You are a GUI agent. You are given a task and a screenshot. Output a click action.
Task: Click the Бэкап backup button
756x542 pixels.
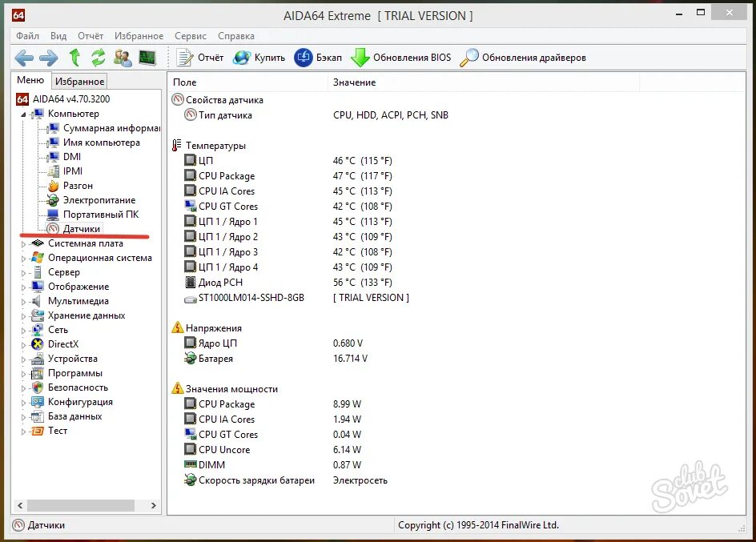tap(318, 58)
